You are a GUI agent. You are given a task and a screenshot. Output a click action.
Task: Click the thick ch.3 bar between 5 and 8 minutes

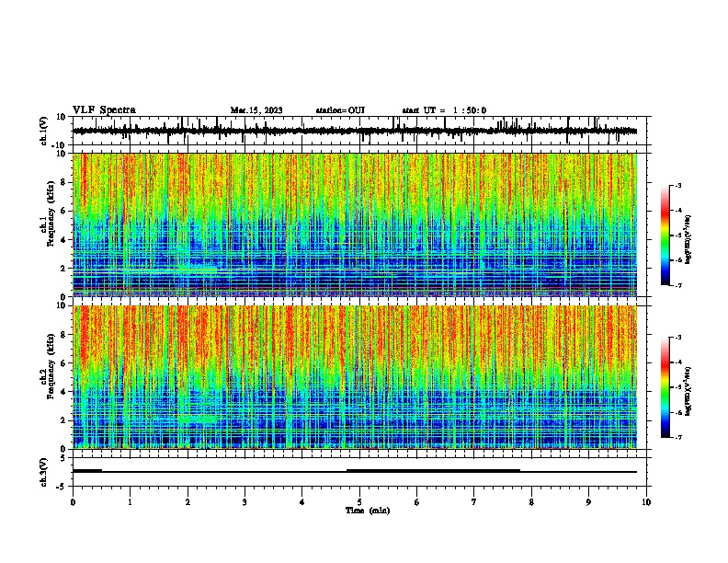pos(433,471)
